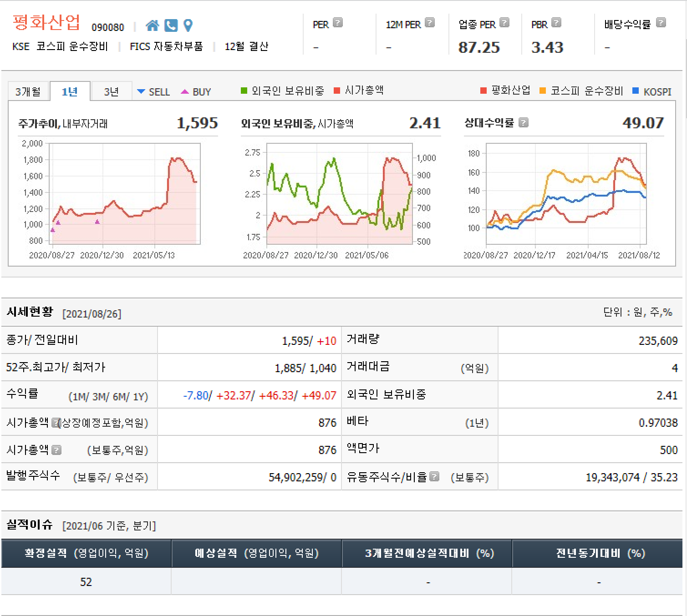
Task: Click the SELL down-arrow legend marker
Action: coord(141,91)
